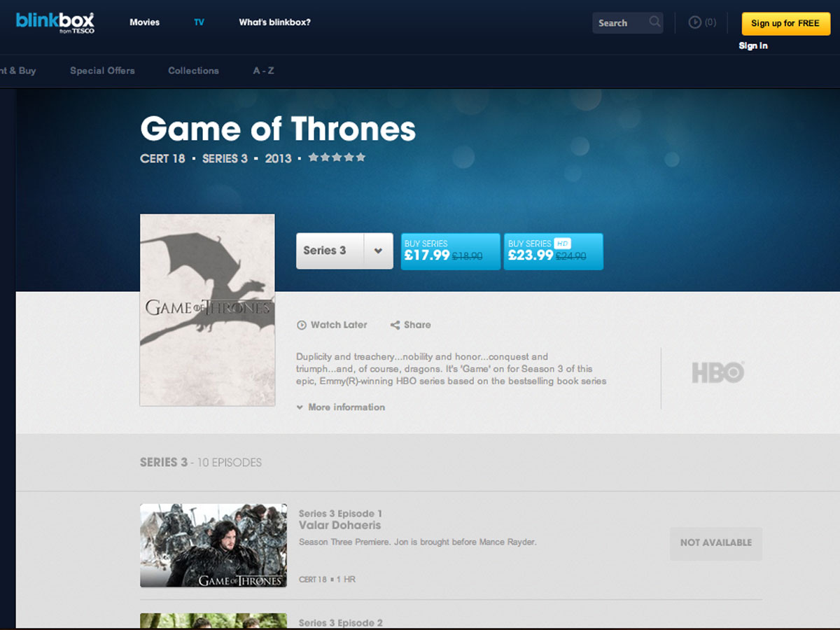The height and width of the screenshot is (630, 840).
Task: Open the blinkbox logo home link
Action: point(55,22)
